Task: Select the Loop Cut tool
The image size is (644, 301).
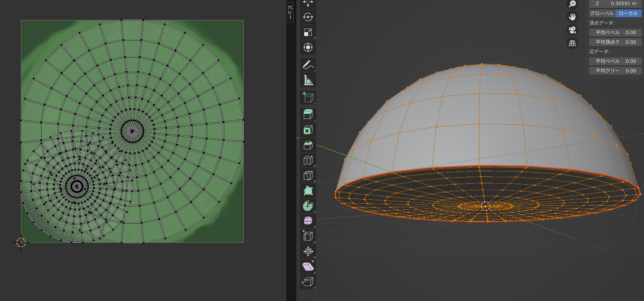Action: (308, 160)
